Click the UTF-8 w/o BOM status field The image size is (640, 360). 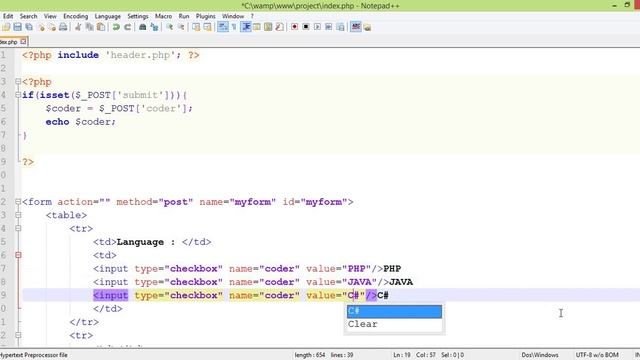tap(597, 355)
